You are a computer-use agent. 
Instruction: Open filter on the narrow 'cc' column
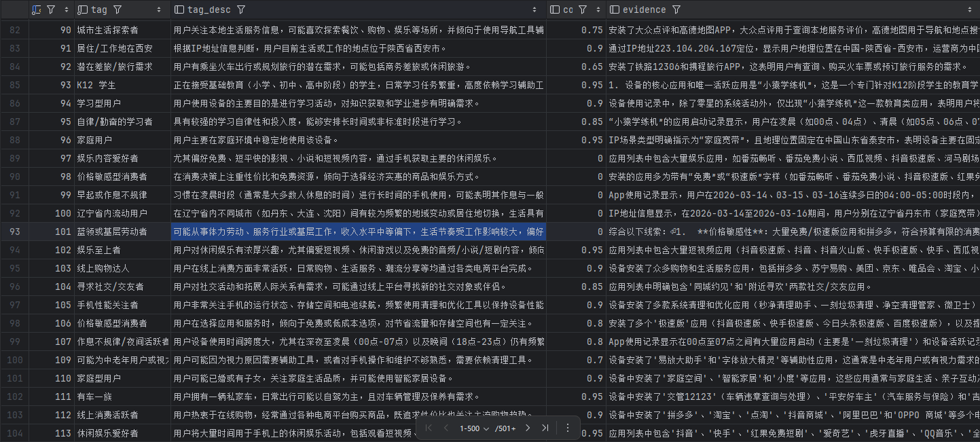[582, 10]
